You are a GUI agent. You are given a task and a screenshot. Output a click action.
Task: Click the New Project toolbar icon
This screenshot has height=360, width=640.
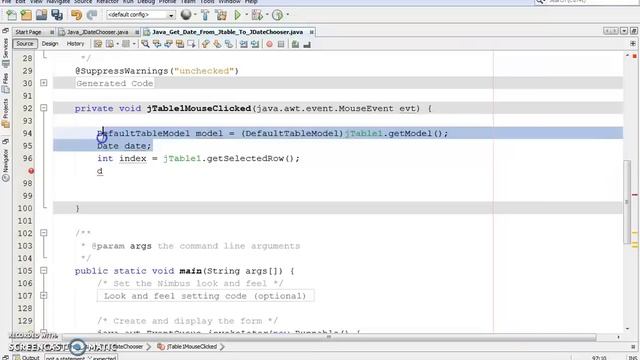click(26, 15)
